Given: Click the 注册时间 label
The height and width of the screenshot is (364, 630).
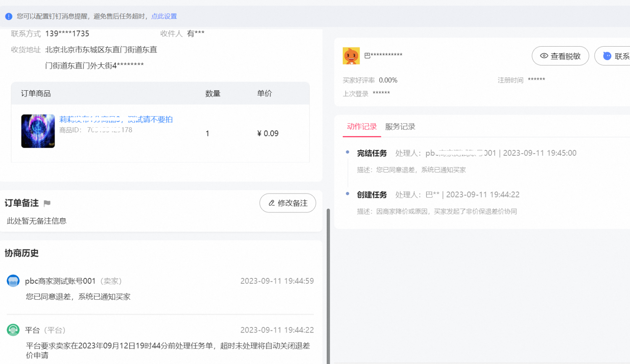Looking at the screenshot, I should point(511,80).
